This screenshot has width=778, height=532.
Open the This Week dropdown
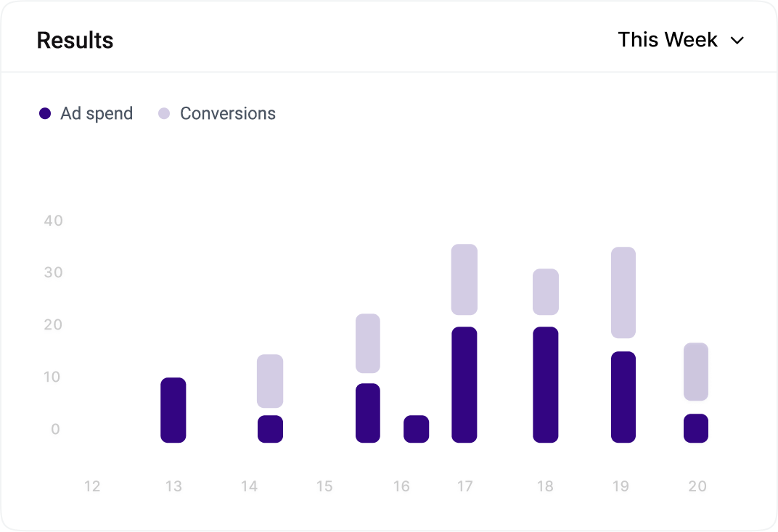[x=681, y=40]
